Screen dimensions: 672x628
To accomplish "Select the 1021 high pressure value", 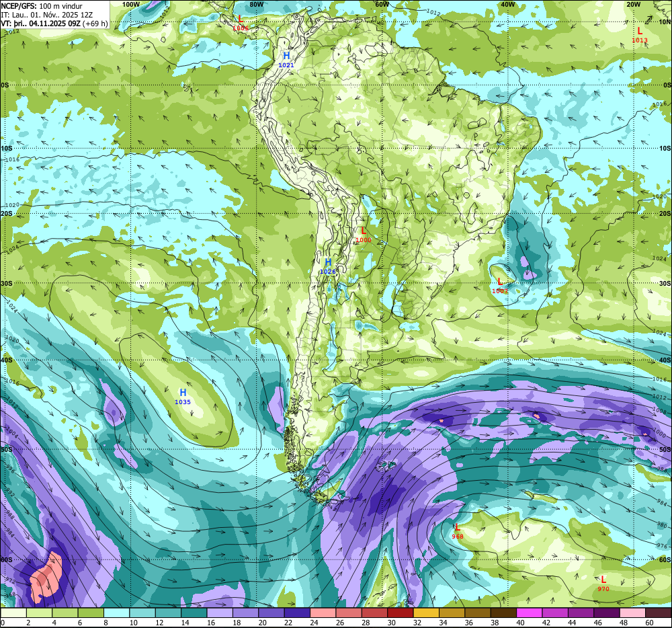I will pyautogui.click(x=286, y=65).
